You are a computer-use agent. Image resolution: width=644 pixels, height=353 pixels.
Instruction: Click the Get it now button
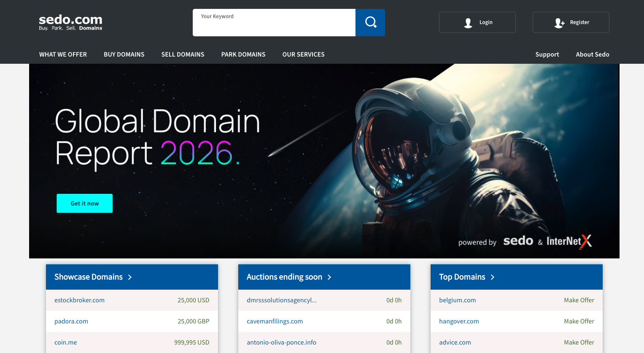pos(84,204)
